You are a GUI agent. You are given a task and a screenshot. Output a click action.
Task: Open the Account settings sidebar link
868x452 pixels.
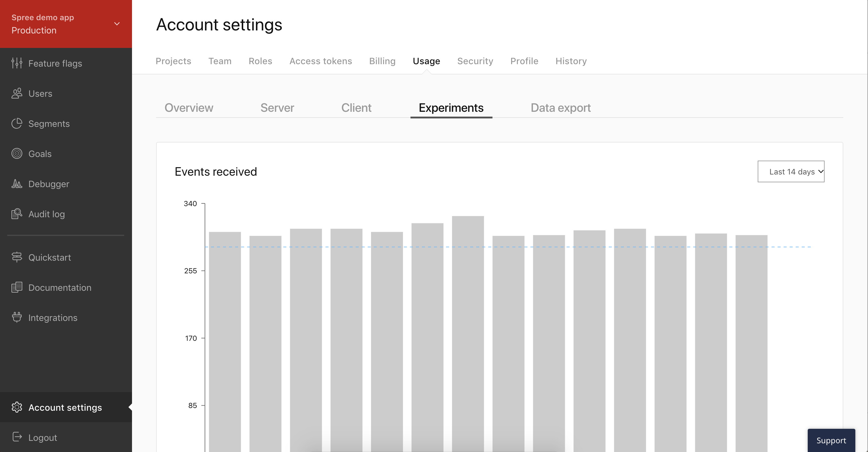[65, 407]
